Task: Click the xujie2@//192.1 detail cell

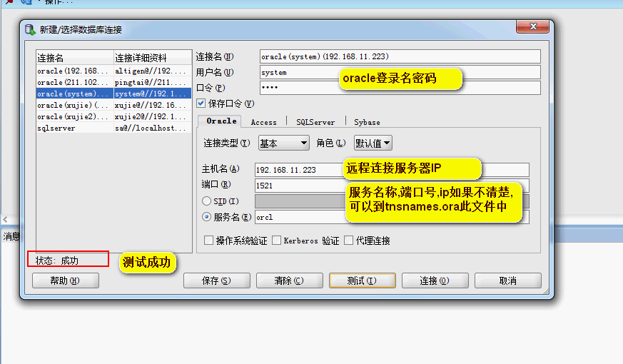Action: [x=153, y=117]
